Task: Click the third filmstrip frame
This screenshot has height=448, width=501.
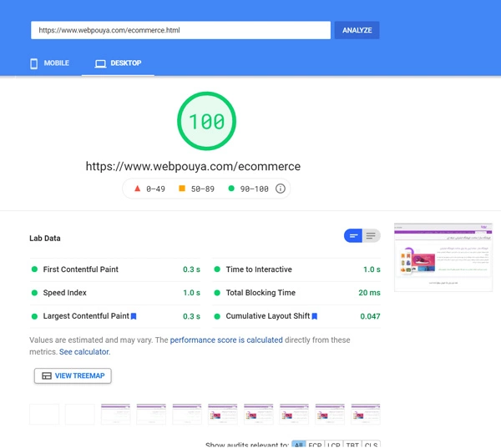Action: [116, 414]
